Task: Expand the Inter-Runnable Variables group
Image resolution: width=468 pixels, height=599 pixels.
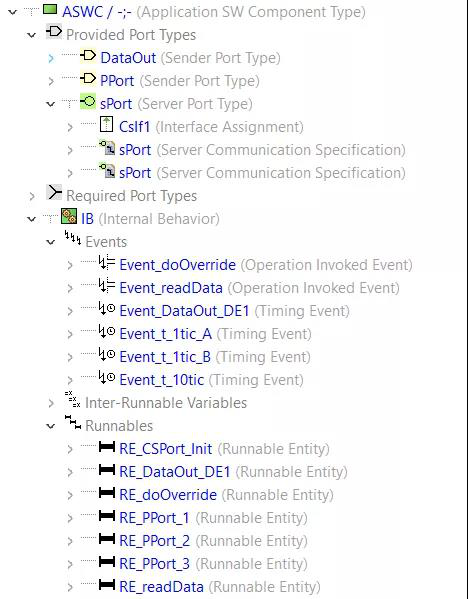Action: [x=51, y=403]
